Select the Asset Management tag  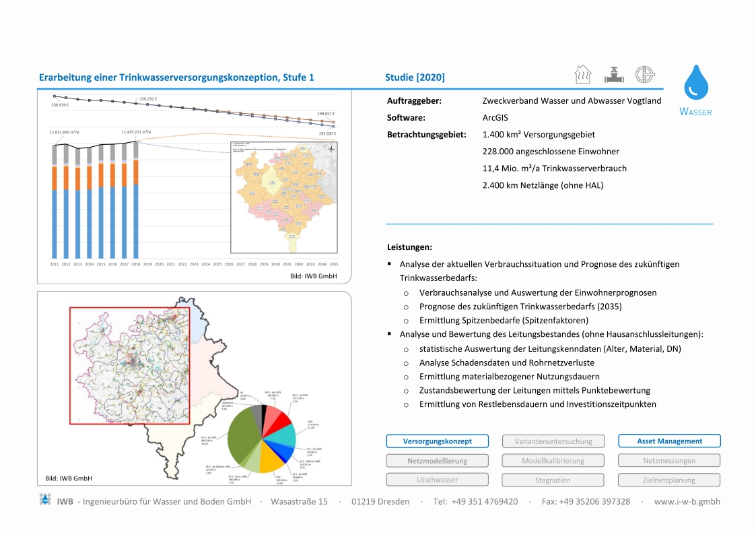click(x=669, y=441)
